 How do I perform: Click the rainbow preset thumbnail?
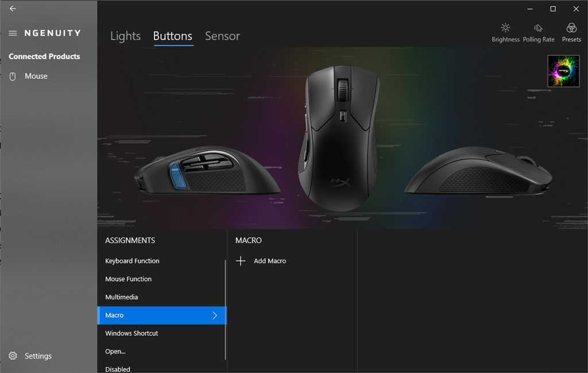[563, 71]
